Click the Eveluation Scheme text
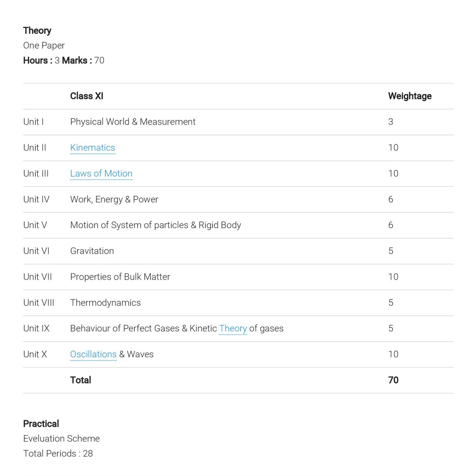Viewport: 476px width, 476px height. (x=61, y=439)
